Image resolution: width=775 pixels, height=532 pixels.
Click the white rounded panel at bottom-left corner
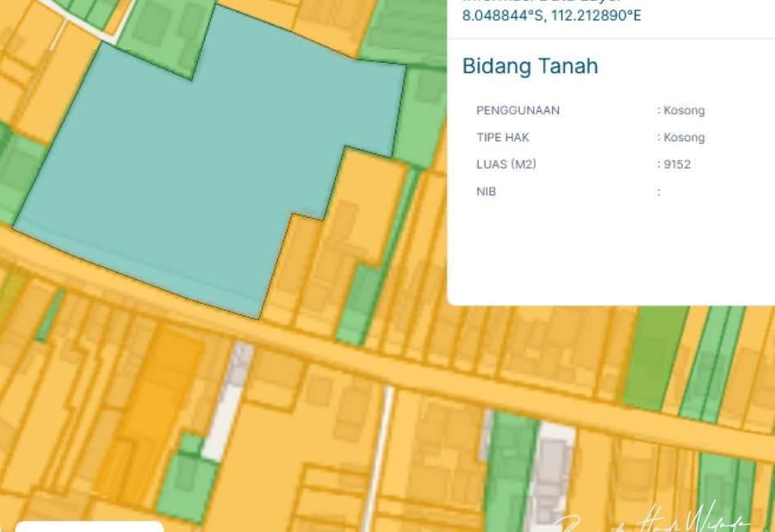click(89, 526)
